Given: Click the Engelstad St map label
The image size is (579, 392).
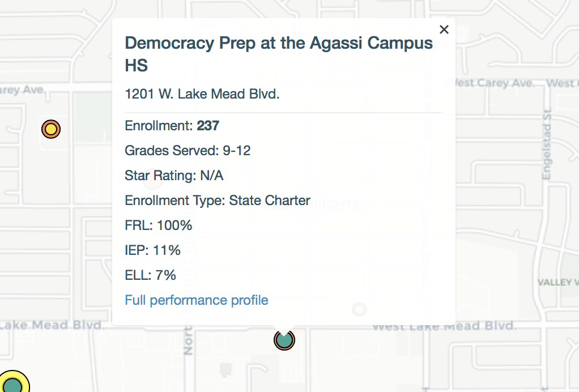Looking at the screenshot, I should [x=547, y=144].
